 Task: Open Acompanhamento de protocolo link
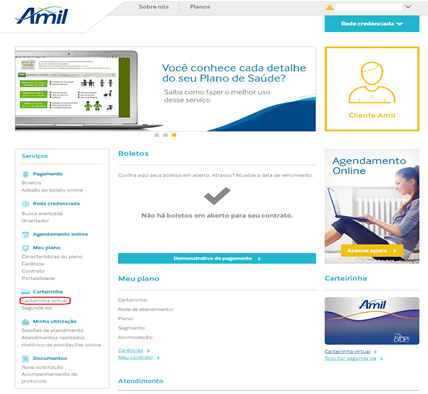click(49, 377)
